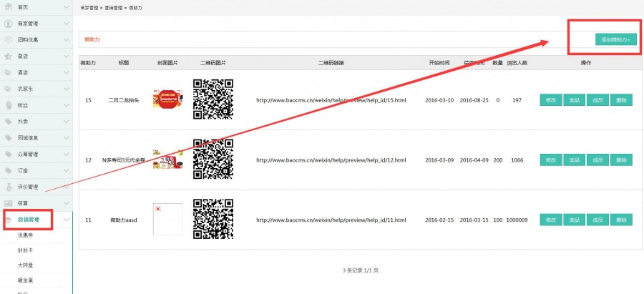Click the QR code of row 15

click(213, 99)
